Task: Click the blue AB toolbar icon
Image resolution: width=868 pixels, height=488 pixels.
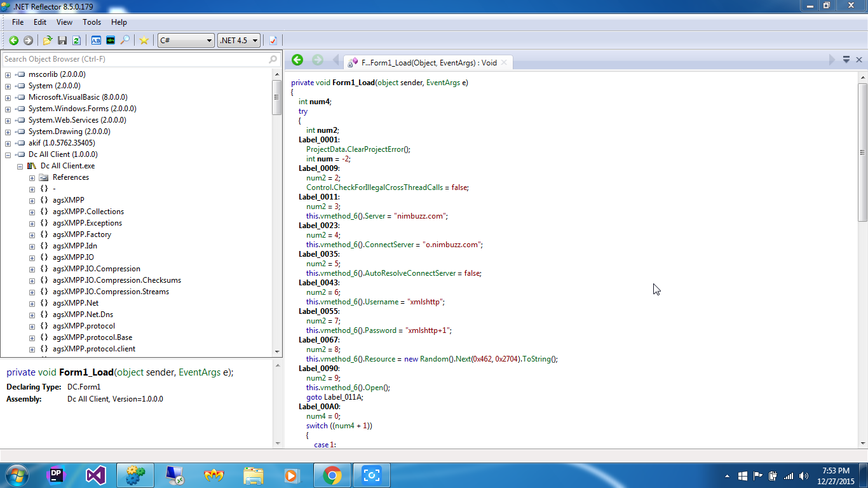Action: pos(96,40)
